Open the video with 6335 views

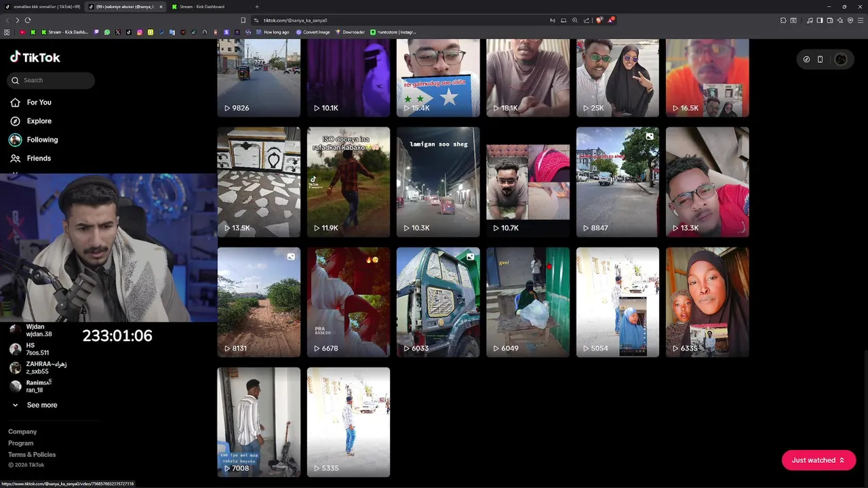tap(707, 302)
